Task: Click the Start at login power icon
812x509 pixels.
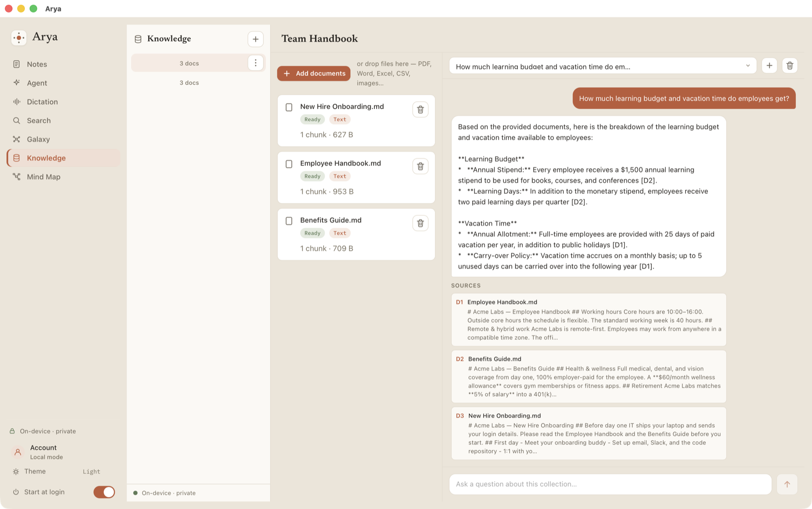Action: click(x=16, y=492)
